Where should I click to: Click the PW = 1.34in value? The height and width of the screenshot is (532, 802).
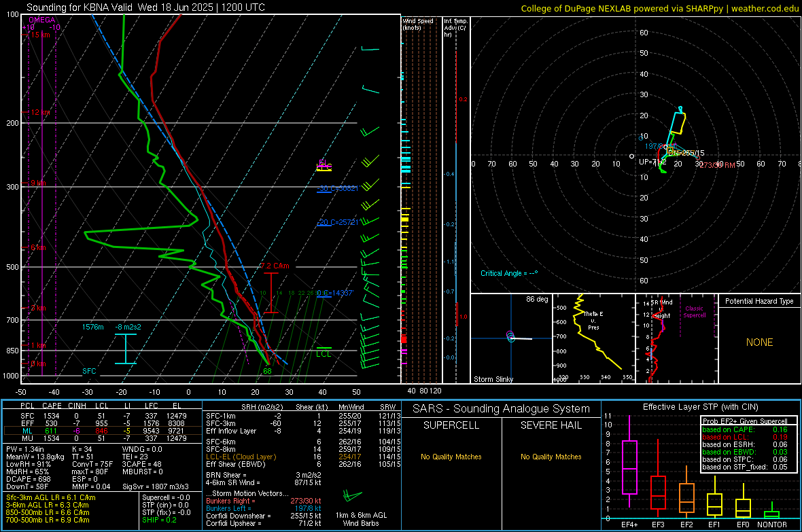(25, 449)
